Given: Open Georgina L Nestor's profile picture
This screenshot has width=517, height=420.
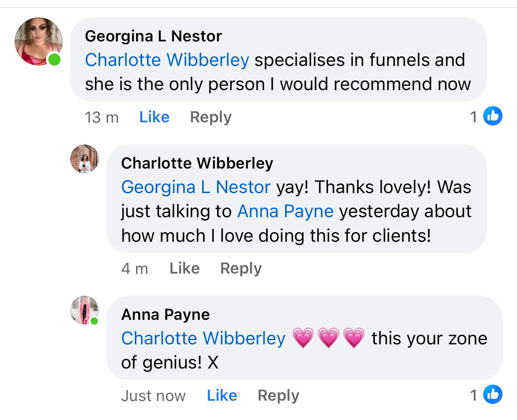Looking at the screenshot, I should coord(38,41).
